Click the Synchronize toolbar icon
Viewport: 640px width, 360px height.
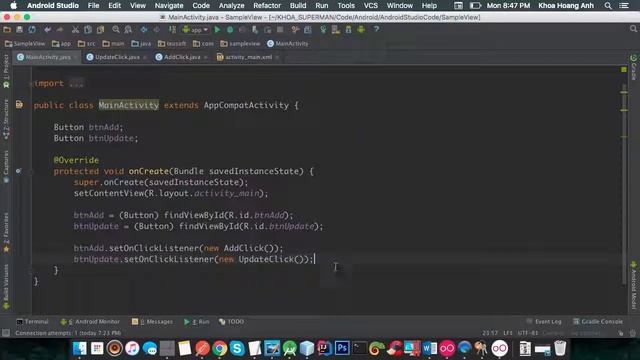coord(32,29)
